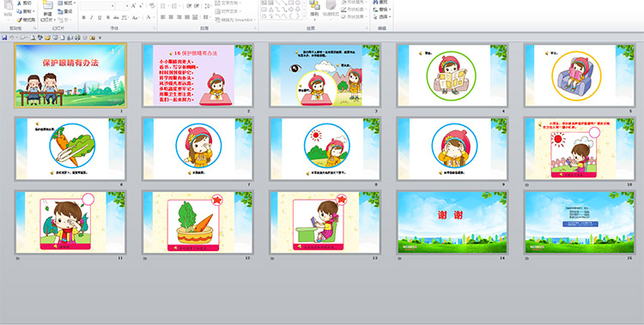This screenshot has width=644, height=325.
Task: Toggle underline text formatting
Action: tap(100, 18)
